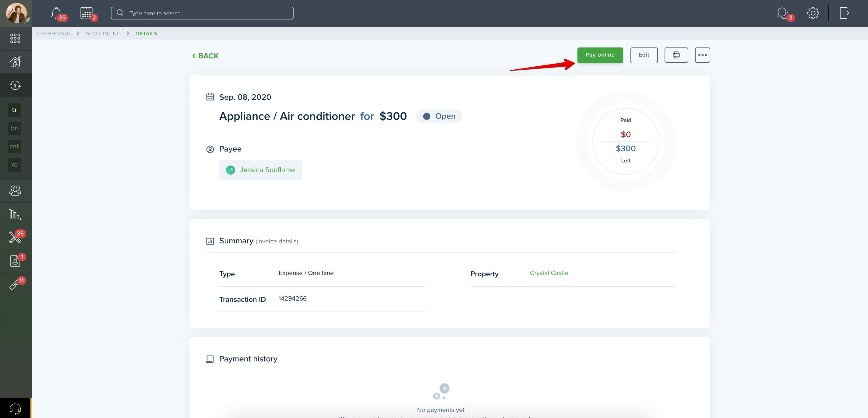The height and width of the screenshot is (418, 868).
Task: Open the contacts people icon
Action: click(15, 190)
